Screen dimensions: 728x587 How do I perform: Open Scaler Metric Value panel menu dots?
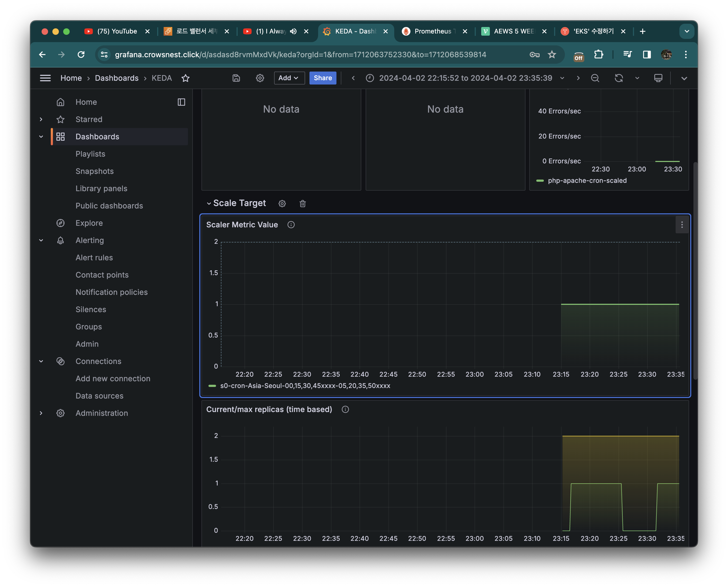[x=682, y=225]
